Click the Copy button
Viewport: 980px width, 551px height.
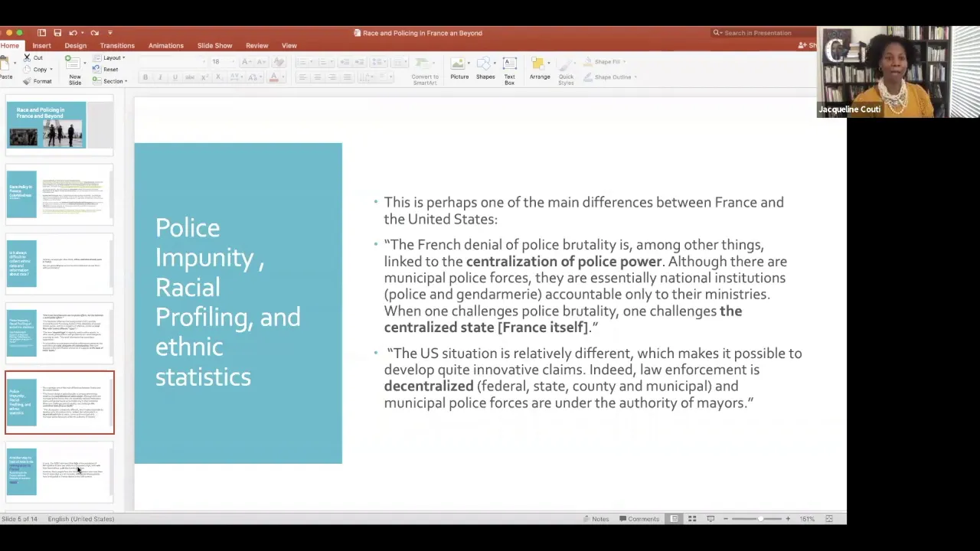37,69
